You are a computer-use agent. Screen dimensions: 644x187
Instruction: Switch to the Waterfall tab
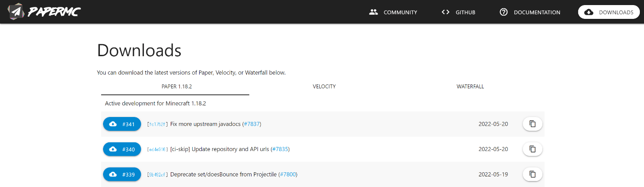point(470,87)
